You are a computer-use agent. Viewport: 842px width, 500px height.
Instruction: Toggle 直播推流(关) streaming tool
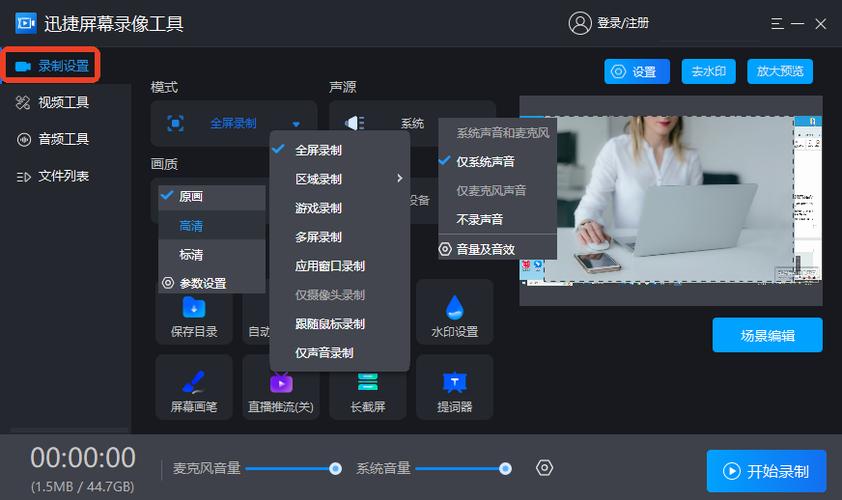coord(281,388)
